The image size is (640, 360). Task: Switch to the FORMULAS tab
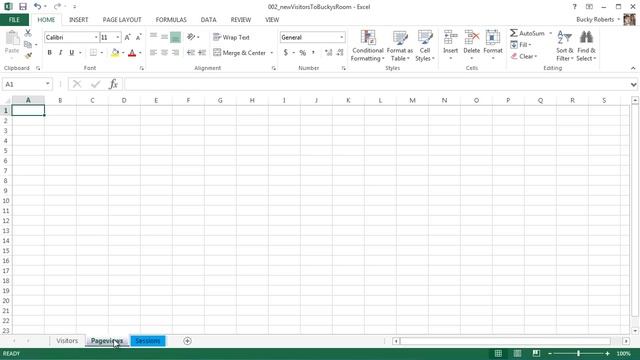point(171,20)
